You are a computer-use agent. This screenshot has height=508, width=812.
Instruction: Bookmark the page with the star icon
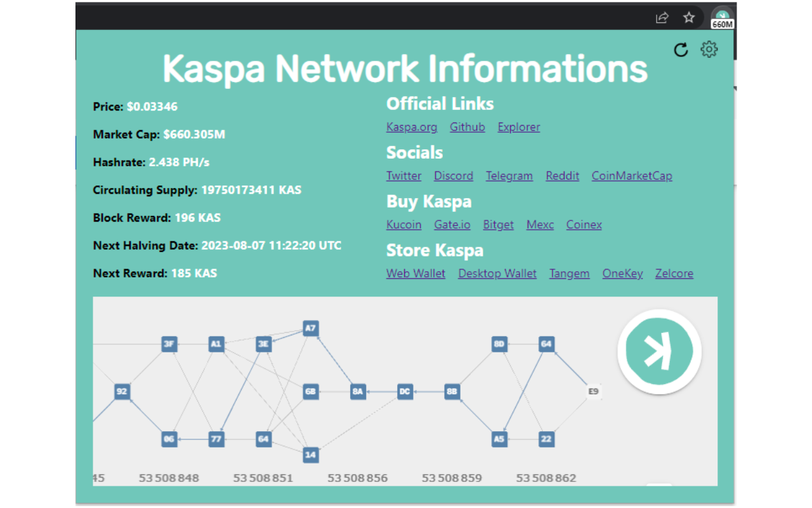click(x=688, y=18)
